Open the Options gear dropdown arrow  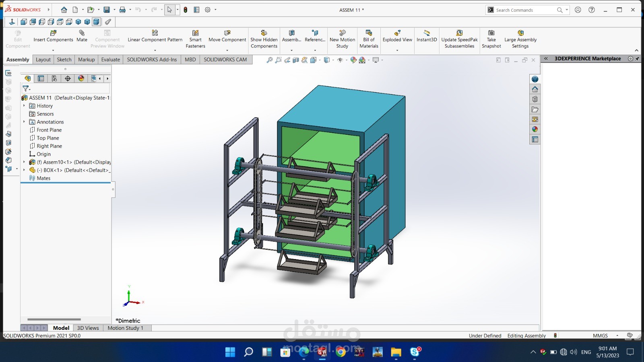(215, 10)
